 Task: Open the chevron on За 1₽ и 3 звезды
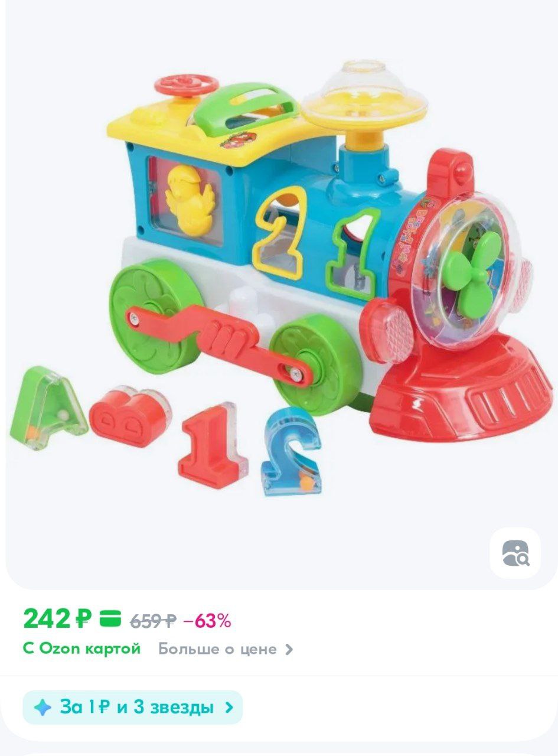point(230,707)
